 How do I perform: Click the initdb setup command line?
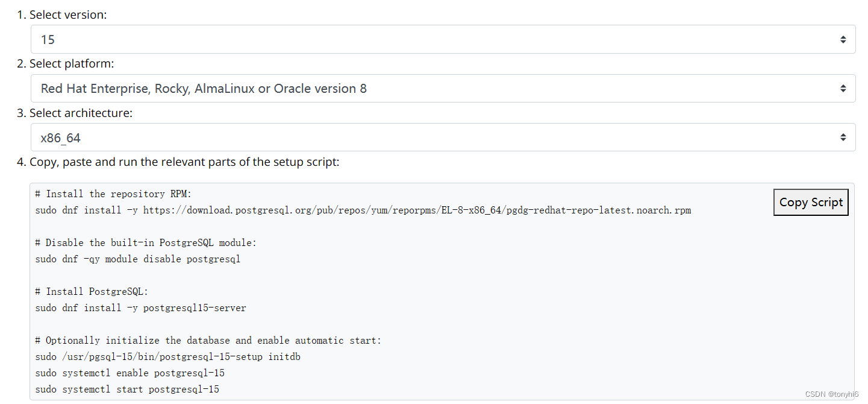(x=167, y=356)
